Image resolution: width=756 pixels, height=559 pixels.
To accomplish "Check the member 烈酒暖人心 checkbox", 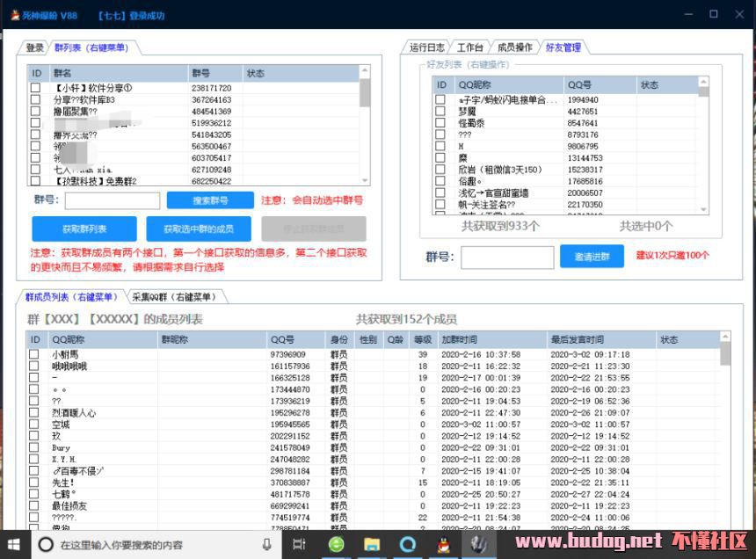I will pos(33,412).
